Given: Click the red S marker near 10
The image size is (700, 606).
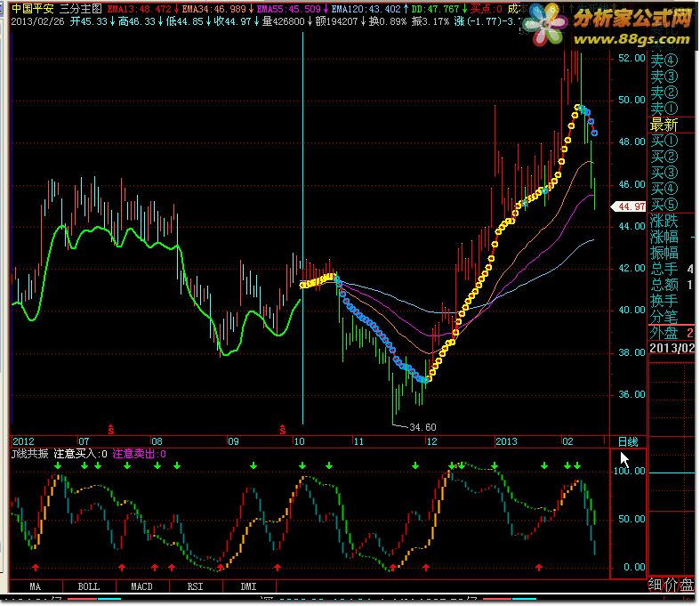Looking at the screenshot, I should (x=282, y=430).
